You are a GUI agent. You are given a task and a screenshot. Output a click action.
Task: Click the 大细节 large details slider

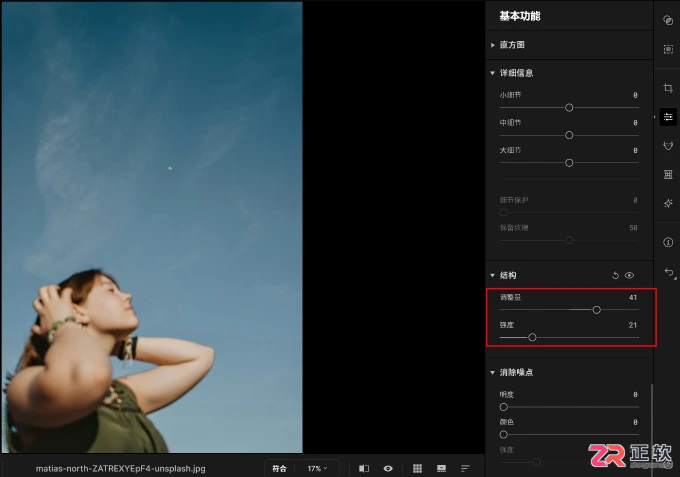click(x=569, y=163)
